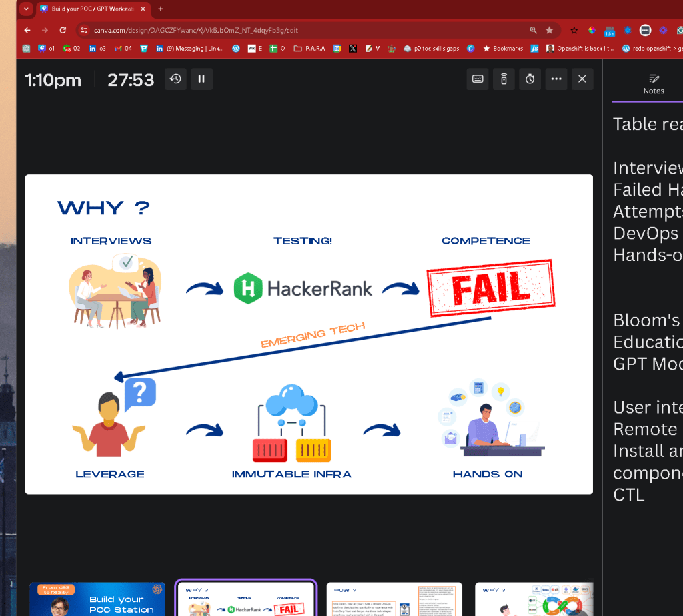The height and width of the screenshot is (616, 683).
Task: Open the WordPress bookmark after Messaging
Action: point(236,49)
